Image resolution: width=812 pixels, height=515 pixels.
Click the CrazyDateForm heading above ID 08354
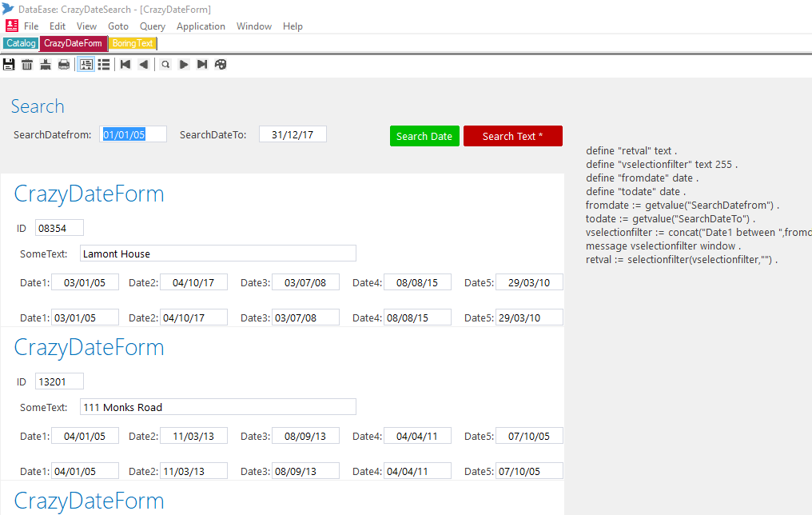(x=89, y=194)
